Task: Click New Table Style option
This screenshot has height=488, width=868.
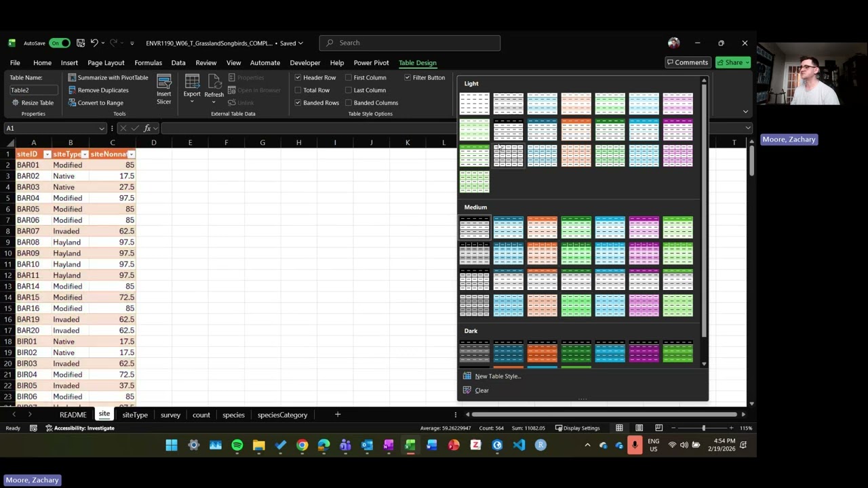Action: click(x=498, y=376)
